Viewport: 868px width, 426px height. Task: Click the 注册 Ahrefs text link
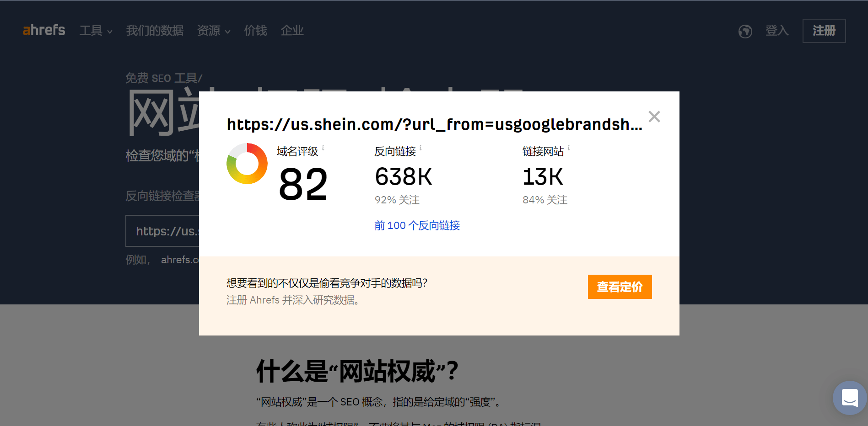pos(252,300)
